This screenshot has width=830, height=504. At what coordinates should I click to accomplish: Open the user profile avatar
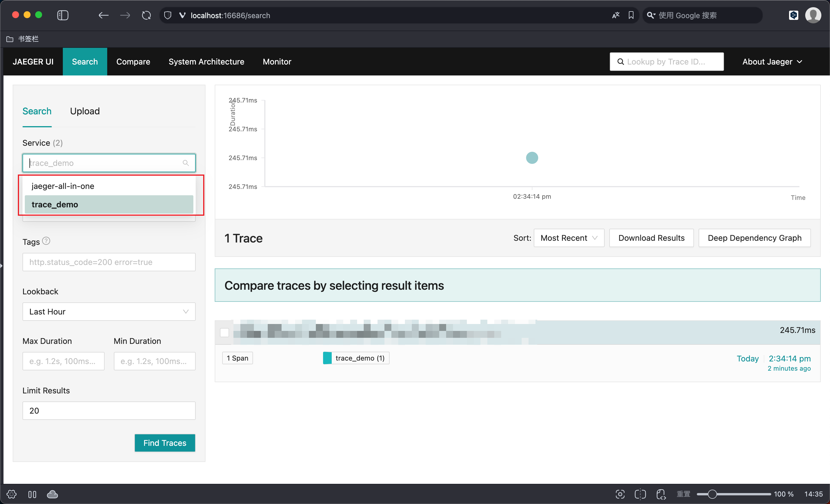(x=813, y=15)
